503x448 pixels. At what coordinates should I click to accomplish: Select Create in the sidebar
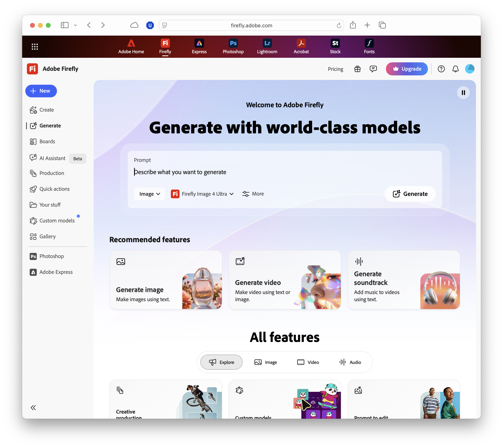pyautogui.click(x=42, y=110)
